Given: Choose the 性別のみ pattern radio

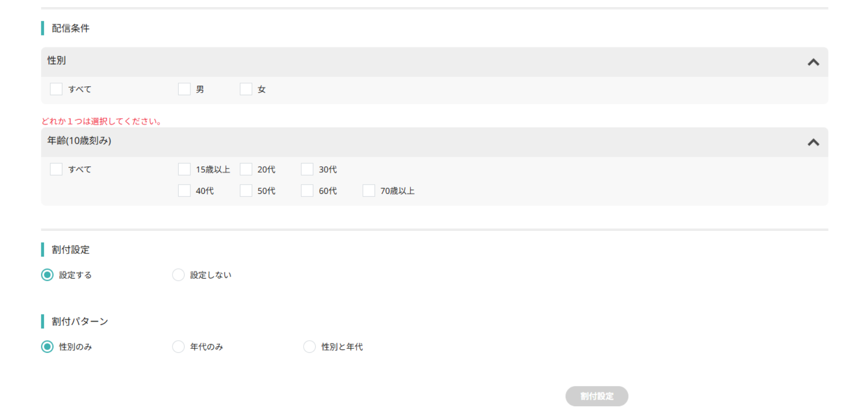Looking at the screenshot, I should click(47, 347).
